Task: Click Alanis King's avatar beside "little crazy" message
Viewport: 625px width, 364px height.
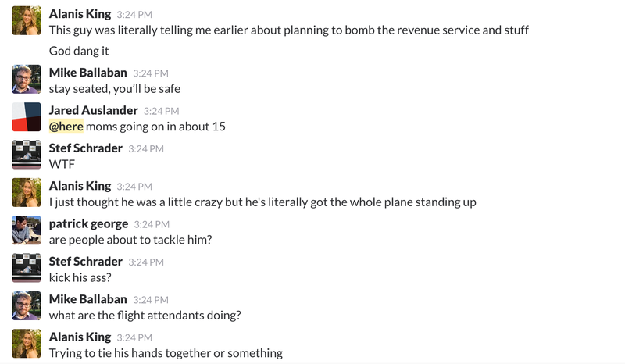Action: 27,193
